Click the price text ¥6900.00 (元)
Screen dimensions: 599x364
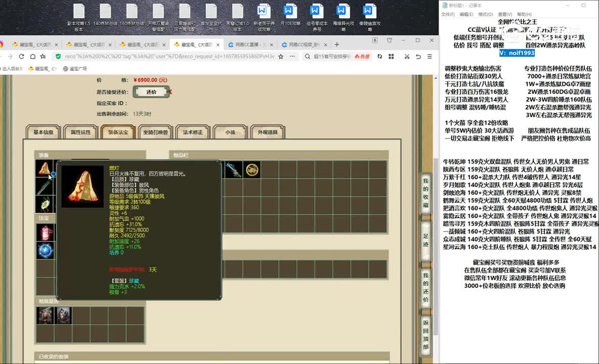(150, 80)
